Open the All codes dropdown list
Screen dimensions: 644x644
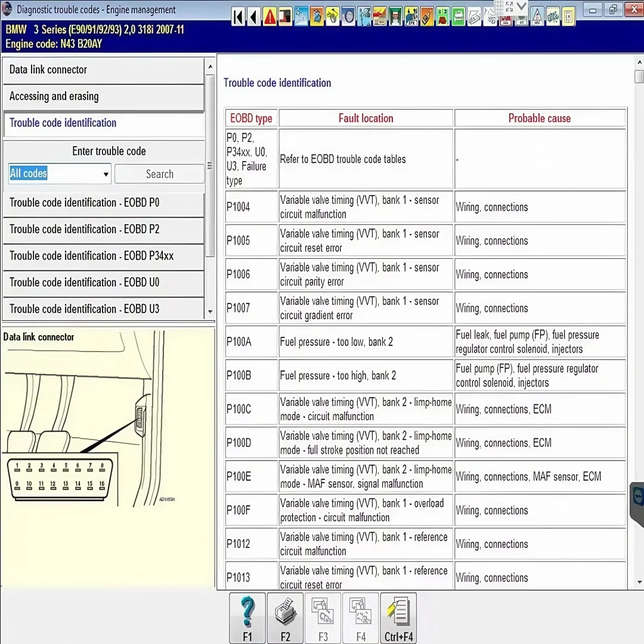click(x=106, y=174)
